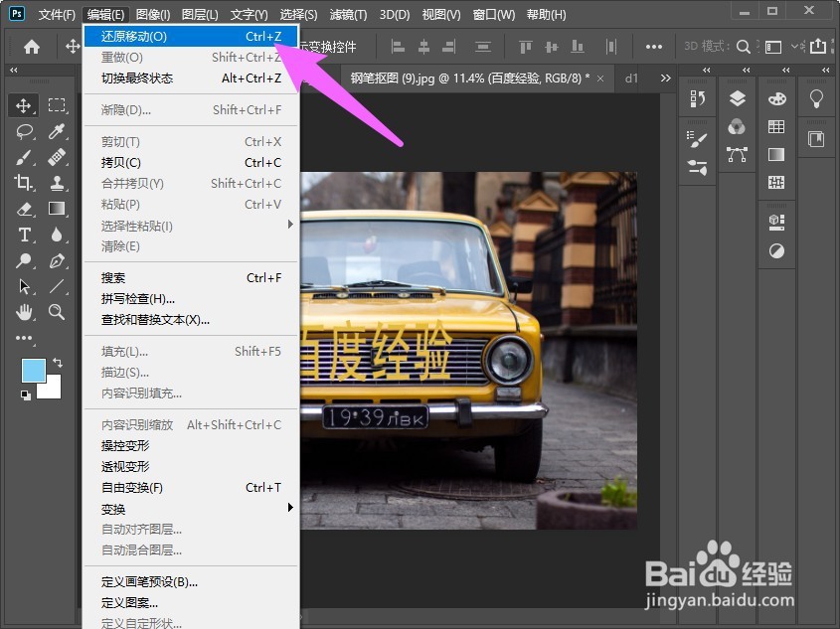
Task: Select the Horizontal Type tool
Action: [24, 235]
